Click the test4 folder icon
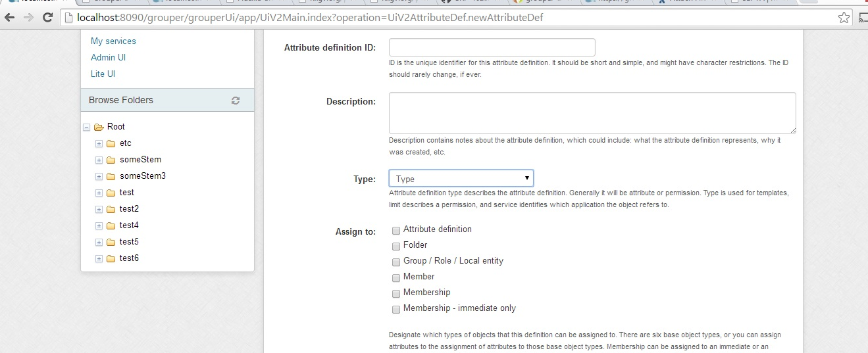The width and height of the screenshot is (868, 353). 111,225
